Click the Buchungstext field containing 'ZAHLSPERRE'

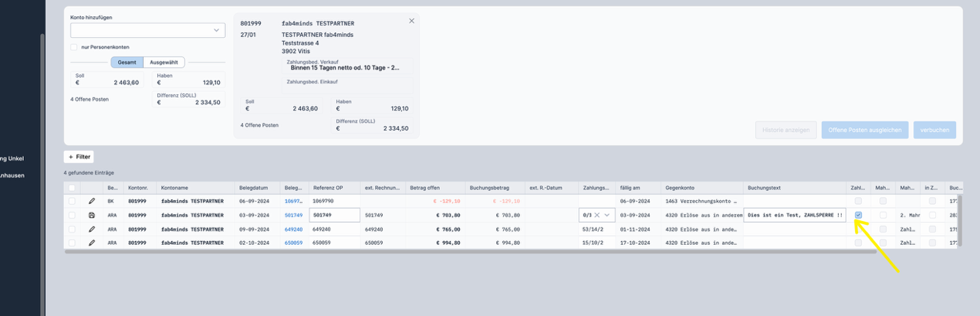795,216
